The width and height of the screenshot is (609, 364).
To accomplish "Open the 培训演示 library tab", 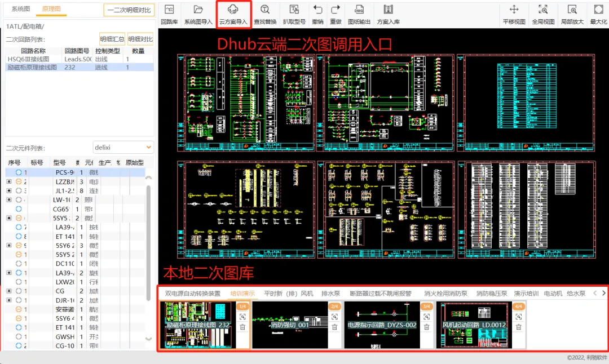I will click(x=242, y=294).
